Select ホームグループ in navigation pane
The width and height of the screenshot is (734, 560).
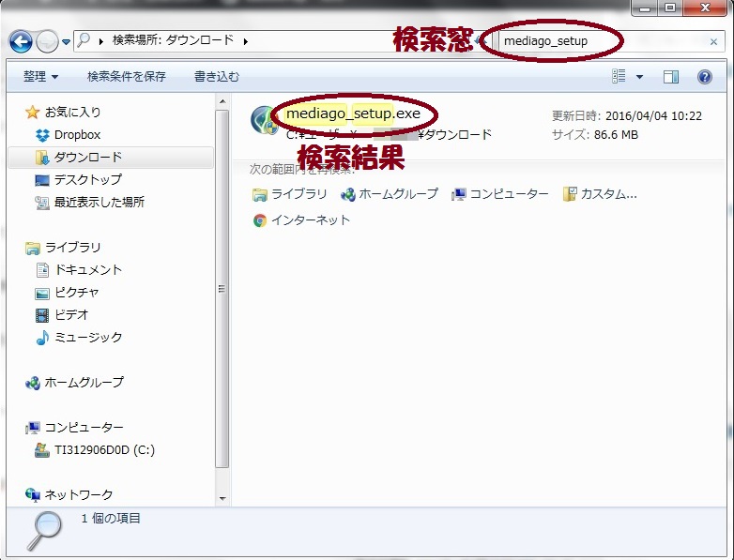(84, 383)
